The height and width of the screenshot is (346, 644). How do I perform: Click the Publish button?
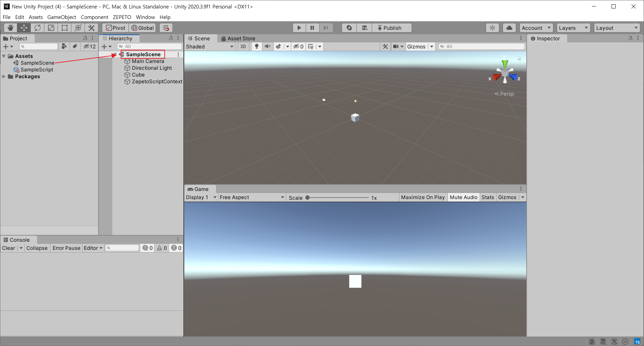pos(392,28)
